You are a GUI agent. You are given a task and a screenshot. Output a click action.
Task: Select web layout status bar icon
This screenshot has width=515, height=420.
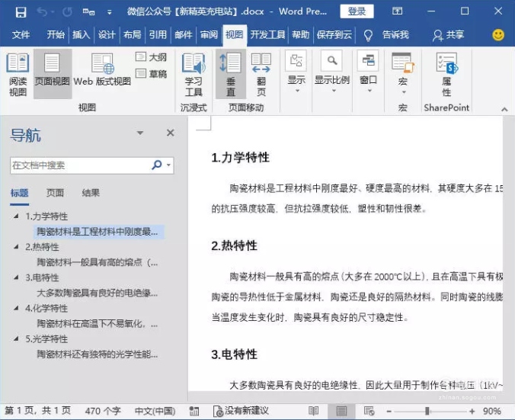(x=369, y=411)
